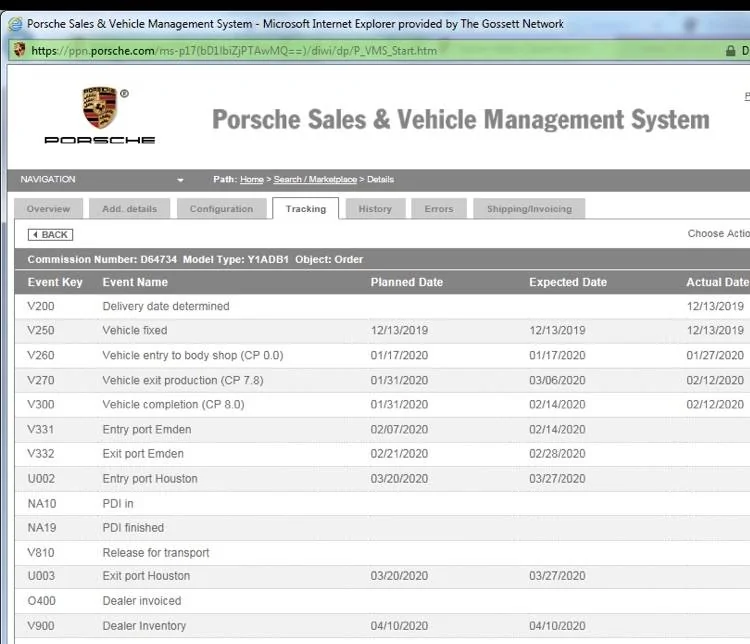Click planned date 02/07/2020
Screen dimensions: 750x644
[x=399, y=429]
